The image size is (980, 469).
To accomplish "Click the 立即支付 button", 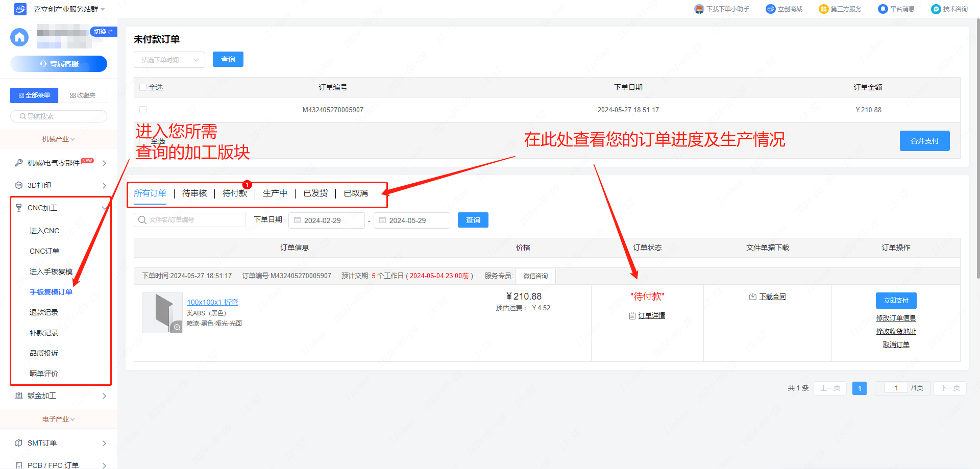I will (896, 301).
